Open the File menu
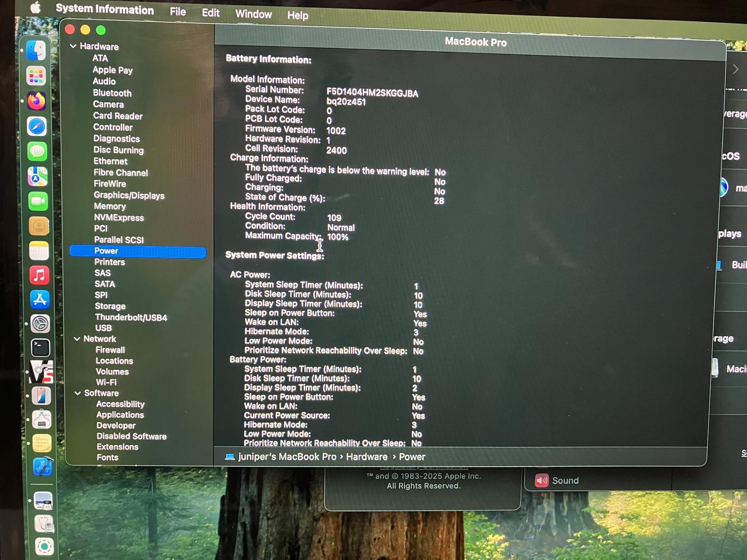The image size is (747, 560). [178, 11]
